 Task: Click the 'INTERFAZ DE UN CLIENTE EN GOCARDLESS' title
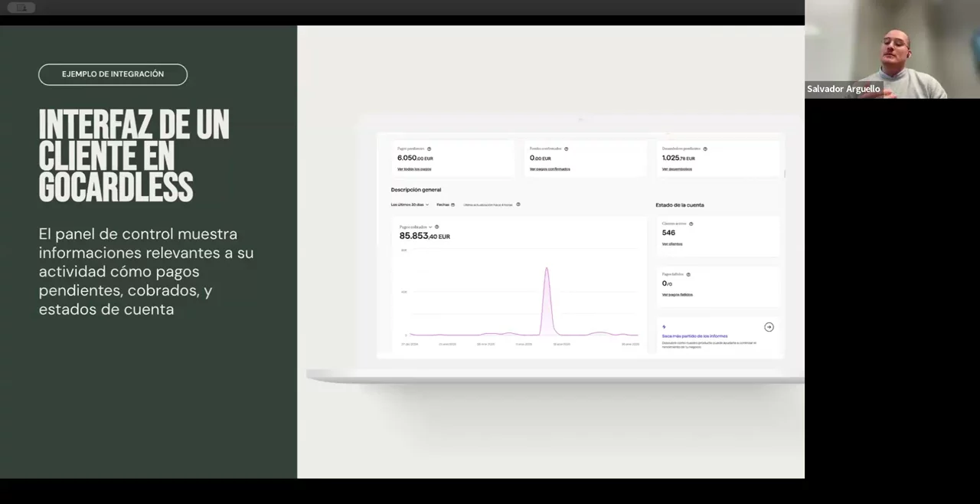pyautogui.click(x=134, y=156)
